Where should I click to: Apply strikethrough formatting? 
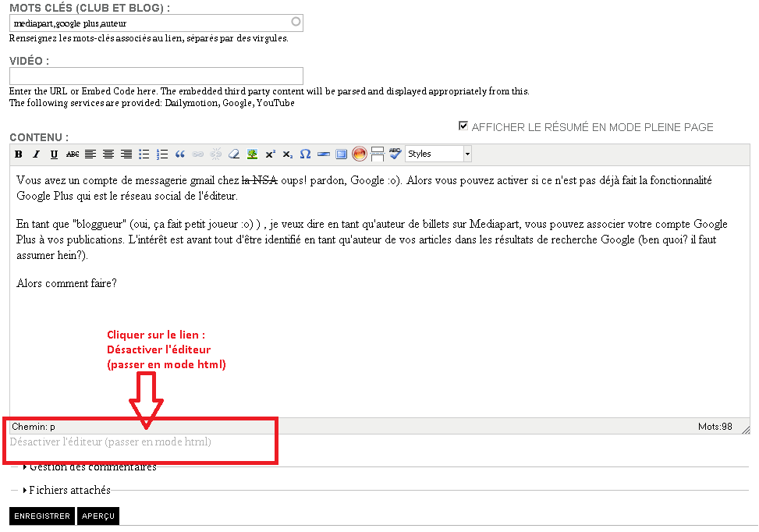[x=73, y=154]
